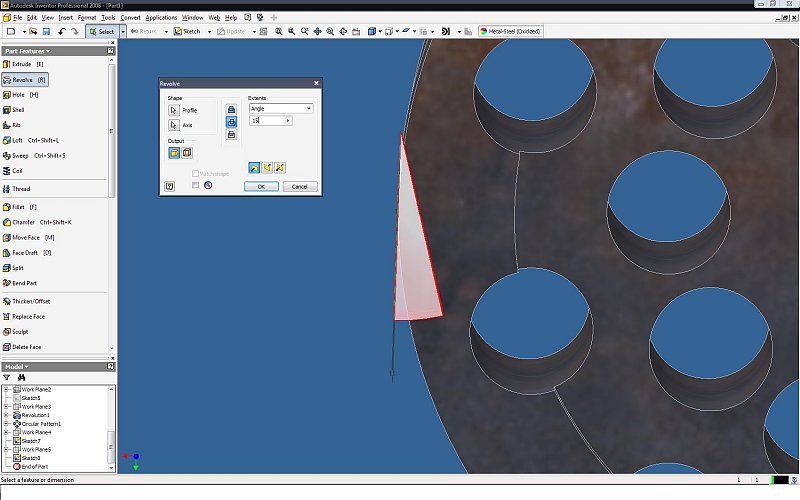Viewport: 800px width, 500px height.
Task: Select Surface output in Revolve dialog
Action: point(186,152)
